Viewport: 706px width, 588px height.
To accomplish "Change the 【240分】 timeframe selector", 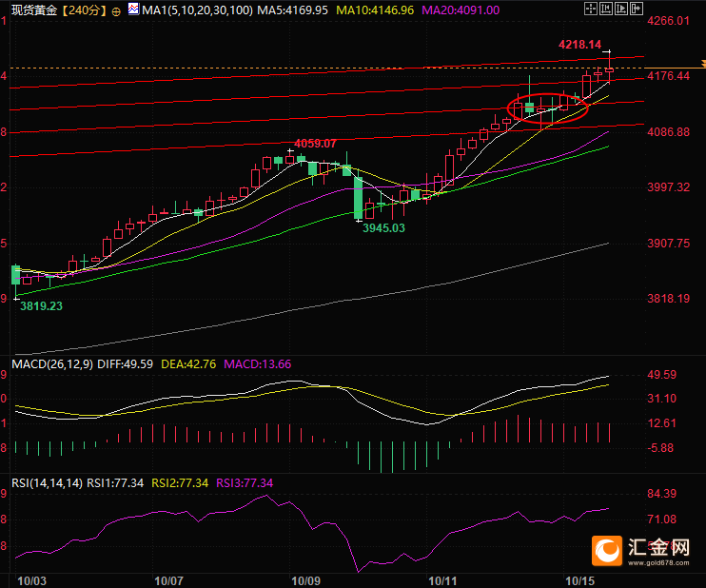I will click(x=84, y=10).
